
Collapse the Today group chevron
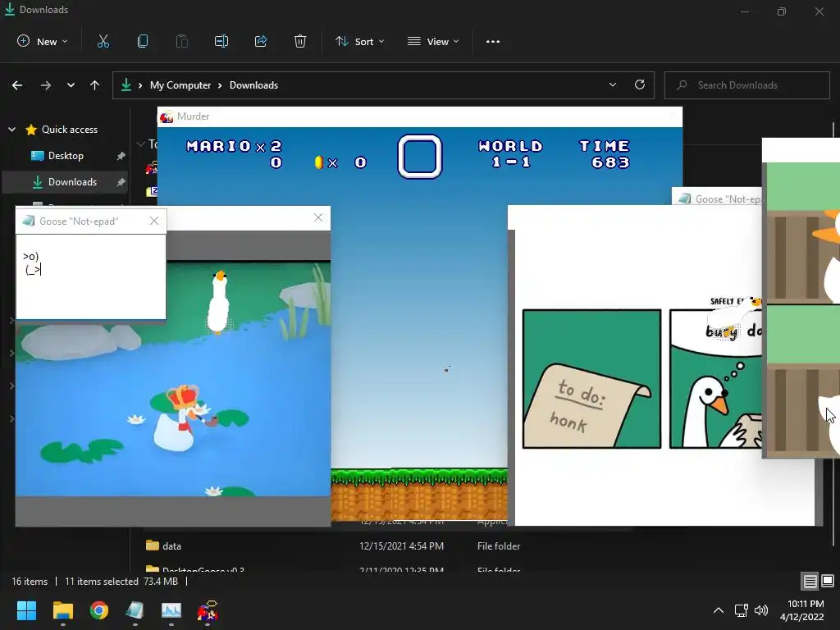tap(141, 144)
